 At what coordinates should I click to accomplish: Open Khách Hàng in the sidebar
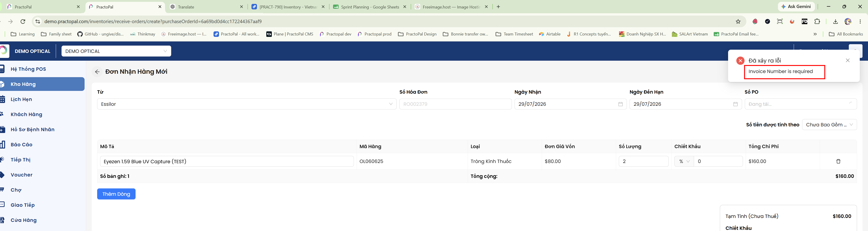tap(26, 115)
